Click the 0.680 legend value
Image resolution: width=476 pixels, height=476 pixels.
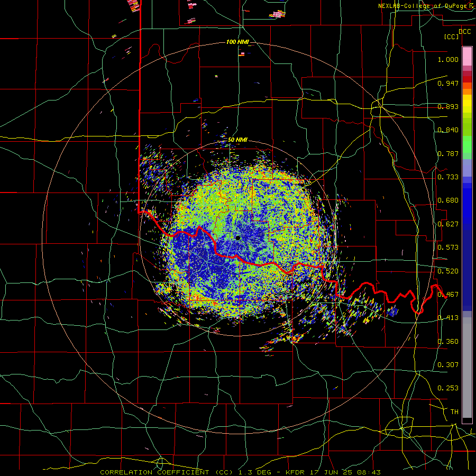coord(448,200)
